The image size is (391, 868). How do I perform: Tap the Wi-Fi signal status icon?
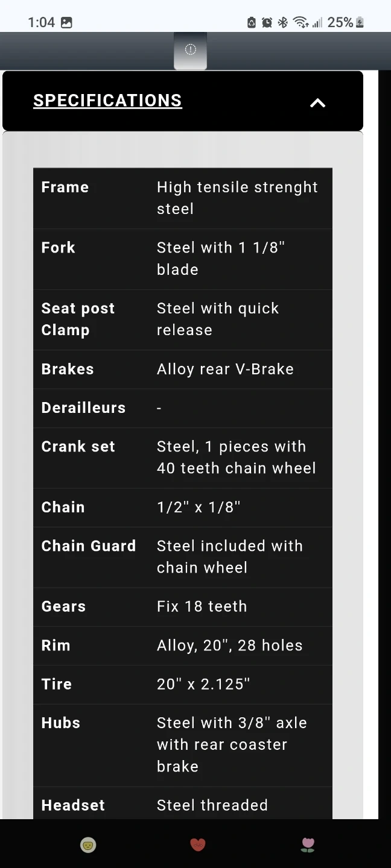click(300, 23)
